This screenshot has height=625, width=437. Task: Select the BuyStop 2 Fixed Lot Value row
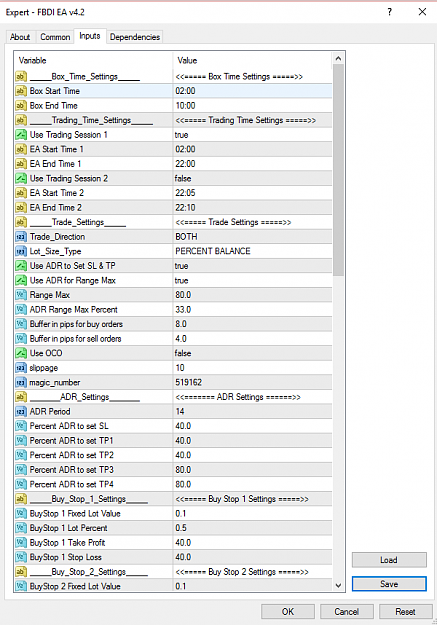tap(173, 586)
